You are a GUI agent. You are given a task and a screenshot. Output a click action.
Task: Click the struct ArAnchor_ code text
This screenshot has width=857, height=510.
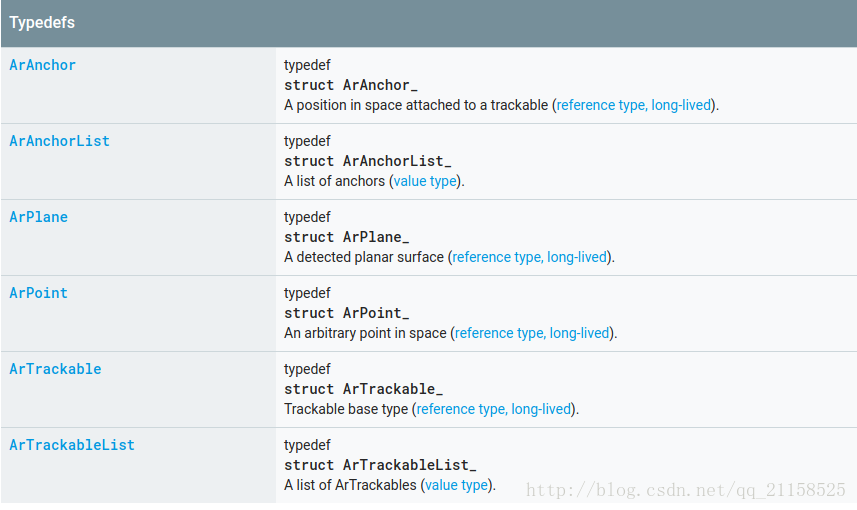tap(351, 85)
